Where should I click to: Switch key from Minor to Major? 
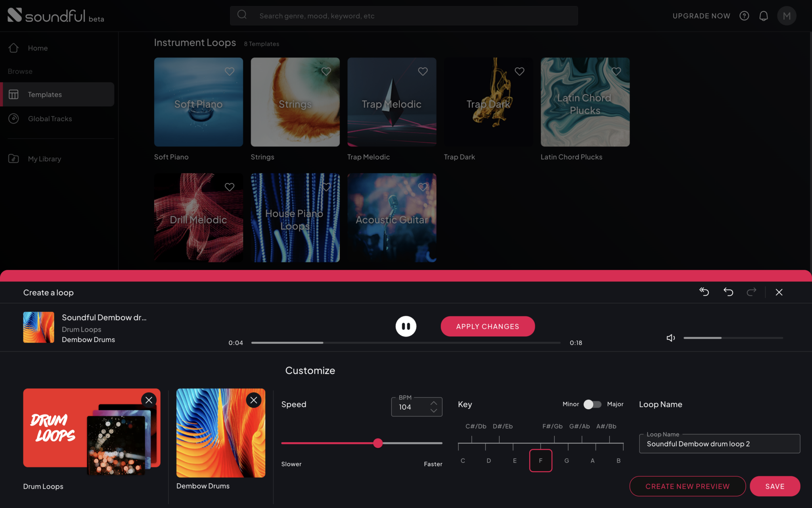tap(592, 404)
